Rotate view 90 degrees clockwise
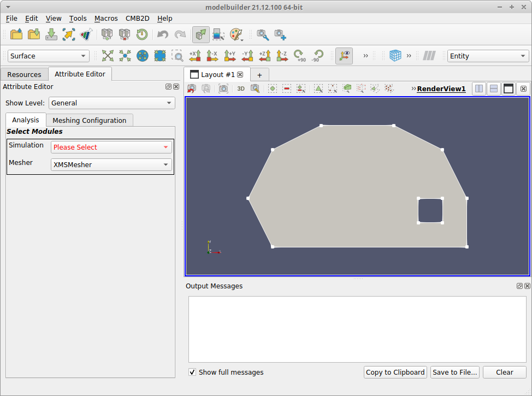532x396 pixels. click(299, 56)
